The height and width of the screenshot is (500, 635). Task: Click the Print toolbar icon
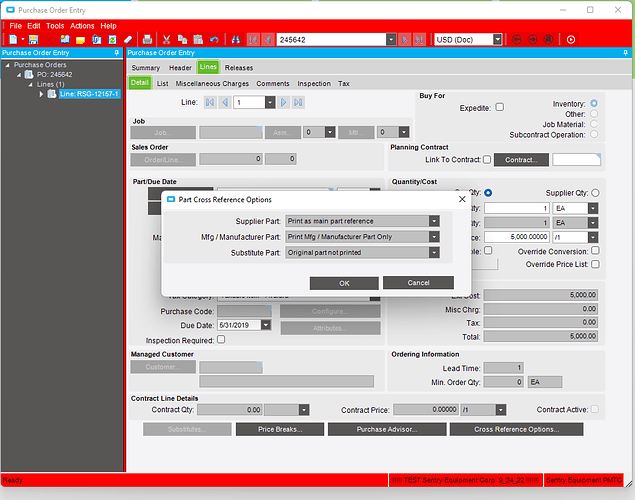[x=147, y=40]
